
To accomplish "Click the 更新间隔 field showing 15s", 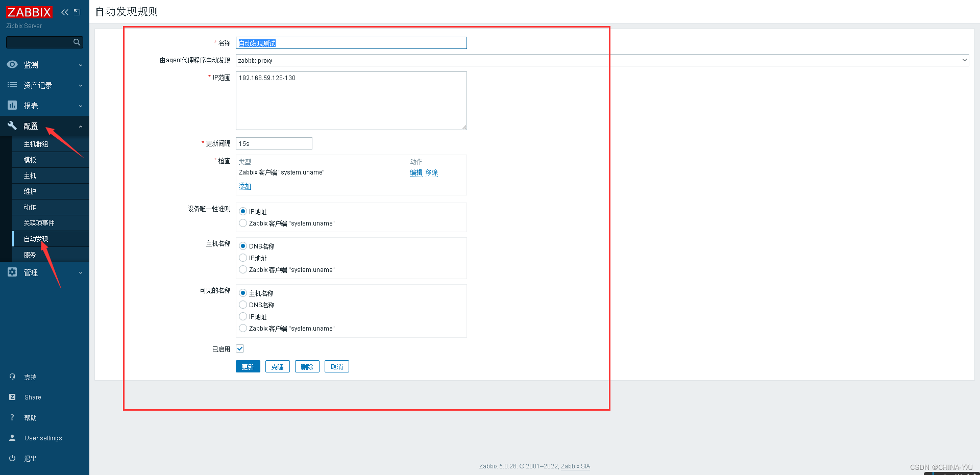I will pyautogui.click(x=274, y=143).
